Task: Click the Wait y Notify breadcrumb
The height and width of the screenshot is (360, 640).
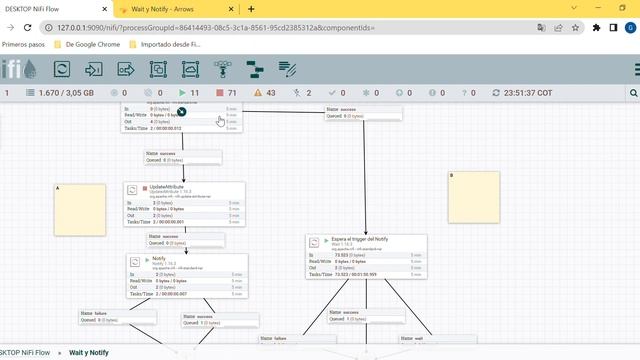Action: point(89,353)
